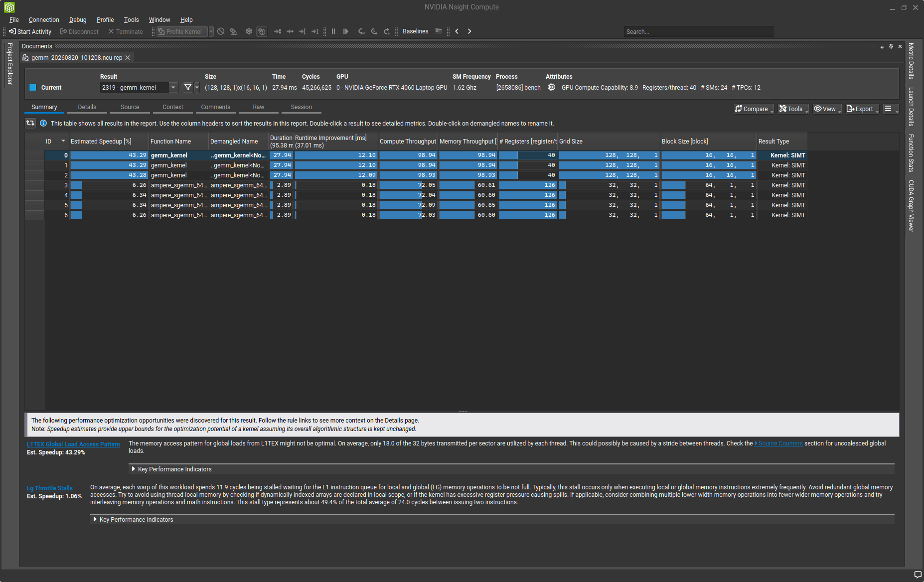Viewport: 924px width, 582px height.
Task: Open the Metric Details side panel
Action: 911,61
